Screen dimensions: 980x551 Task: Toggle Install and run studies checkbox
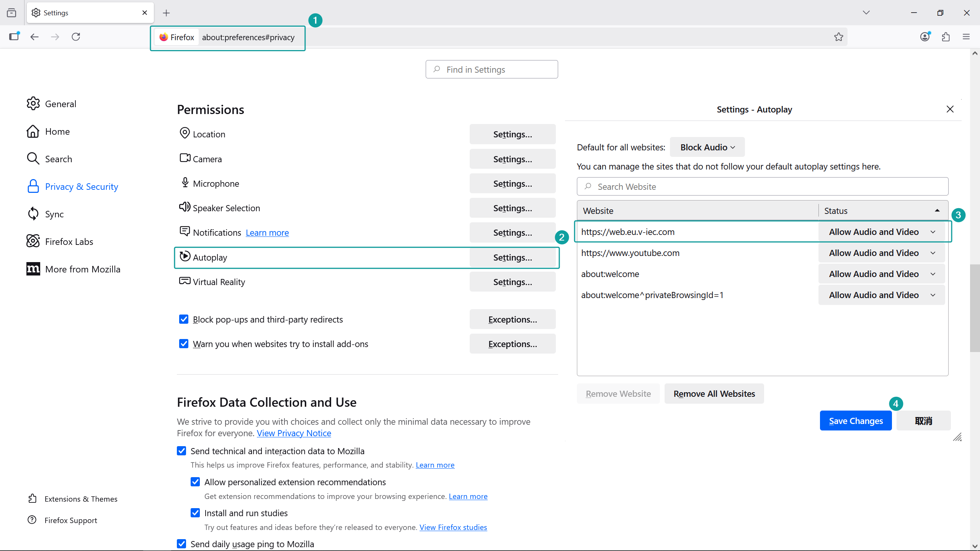pyautogui.click(x=195, y=513)
